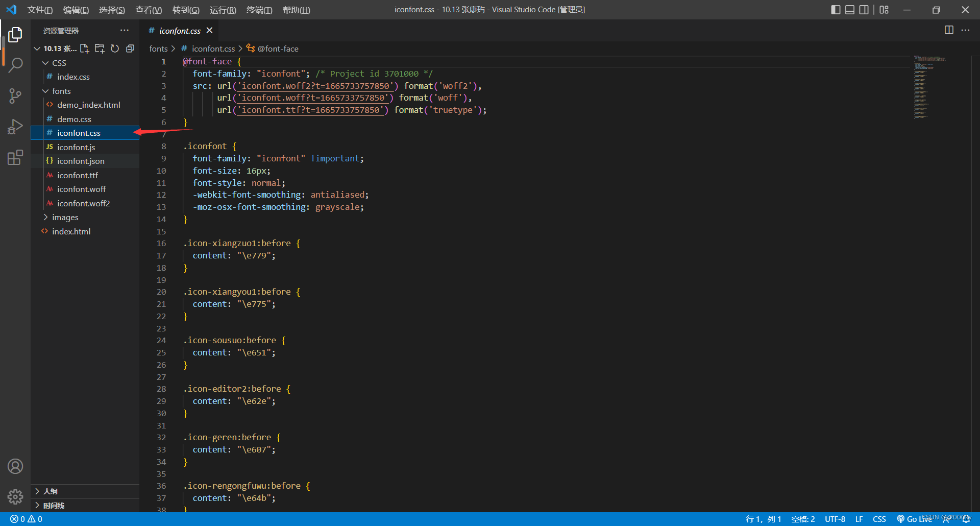Open the notifications bell in status bar
The width and height of the screenshot is (980, 526).
click(x=966, y=519)
